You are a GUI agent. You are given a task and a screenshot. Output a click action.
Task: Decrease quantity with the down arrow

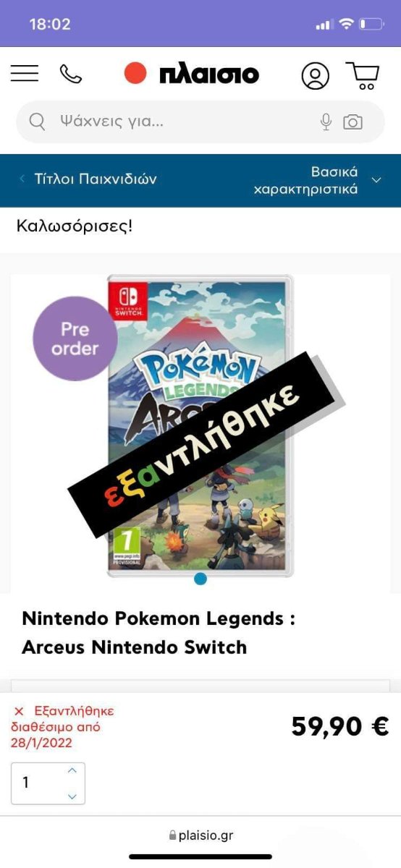pyautogui.click(x=72, y=796)
